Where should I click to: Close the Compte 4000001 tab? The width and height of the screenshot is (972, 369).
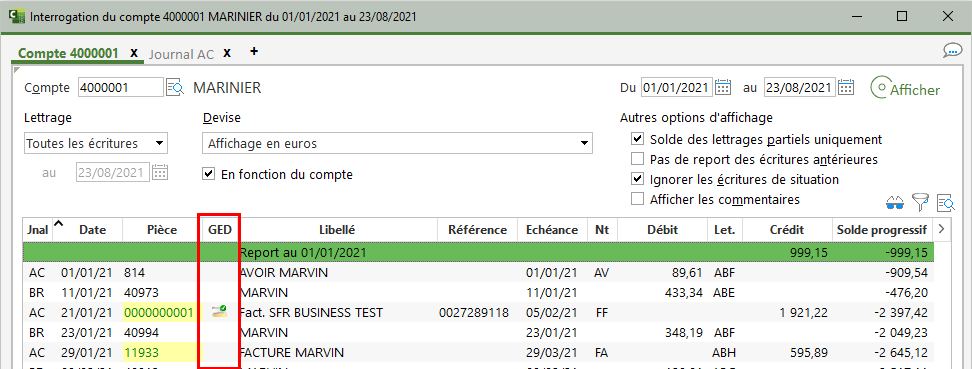click(x=134, y=53)
